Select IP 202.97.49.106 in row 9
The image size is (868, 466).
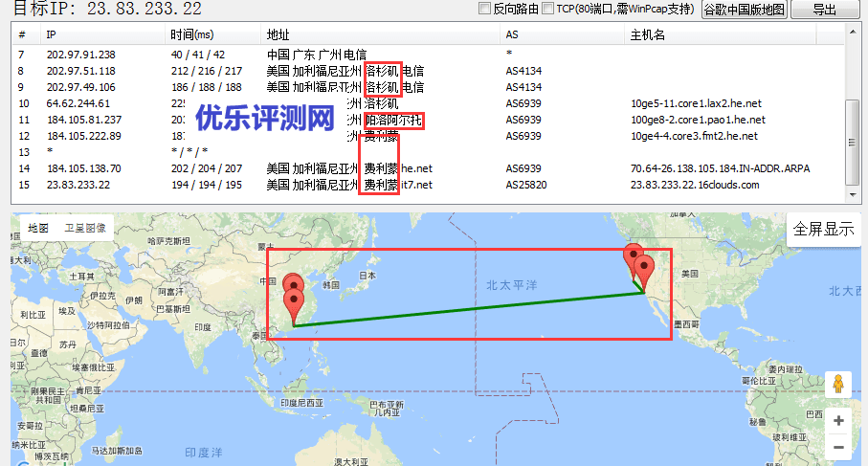(80, 87)
